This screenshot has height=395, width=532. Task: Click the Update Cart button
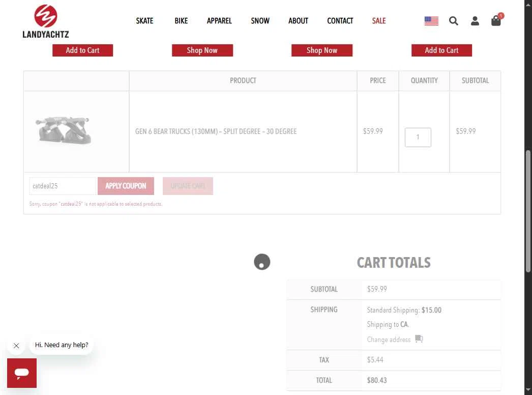pyautogui.click(x=188, y=186)
